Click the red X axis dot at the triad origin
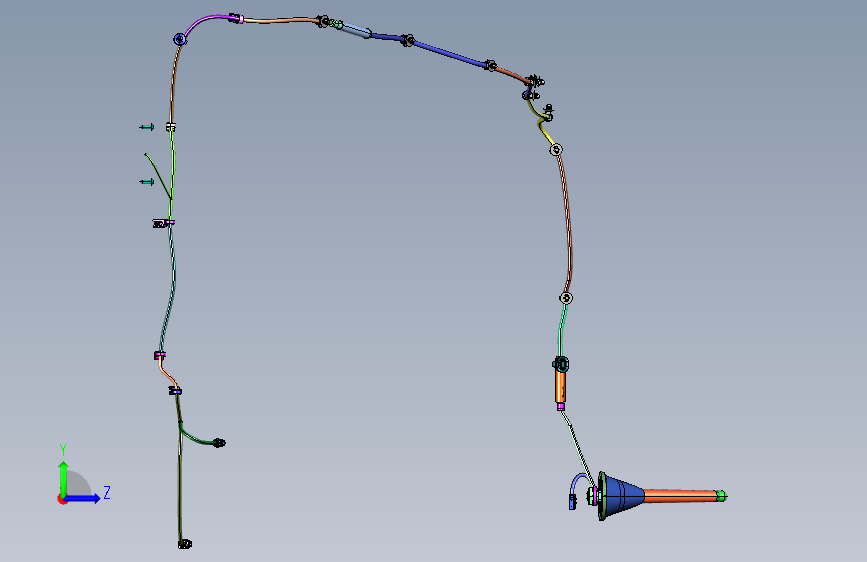The width and height of the screenshot is (867, 562). tap(61, 499)
